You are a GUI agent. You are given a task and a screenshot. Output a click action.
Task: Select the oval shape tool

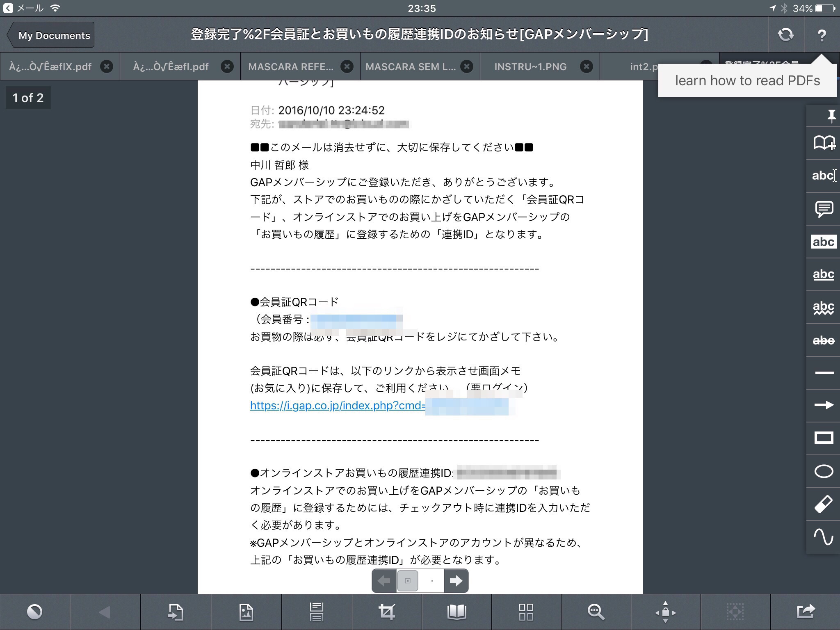[824, 471]
